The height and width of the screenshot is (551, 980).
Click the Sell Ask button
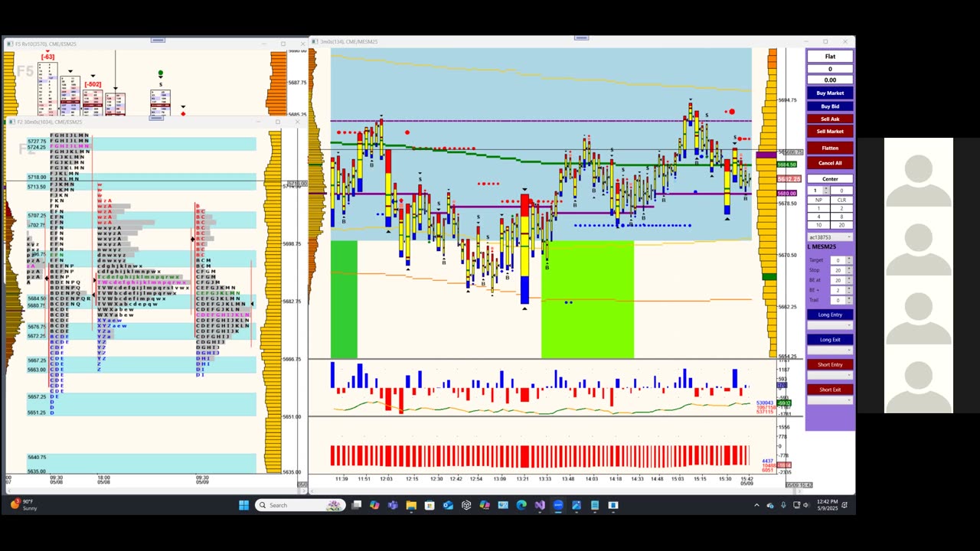tap(830, 119)
